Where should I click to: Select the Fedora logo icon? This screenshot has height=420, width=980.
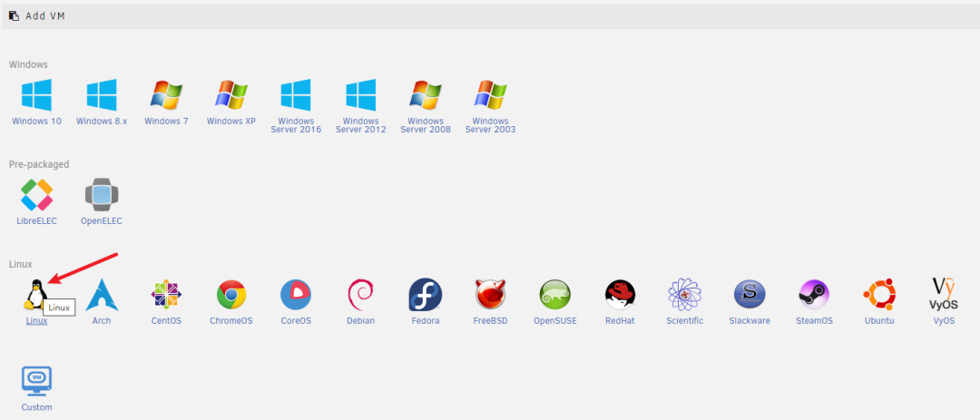point(426,295)
